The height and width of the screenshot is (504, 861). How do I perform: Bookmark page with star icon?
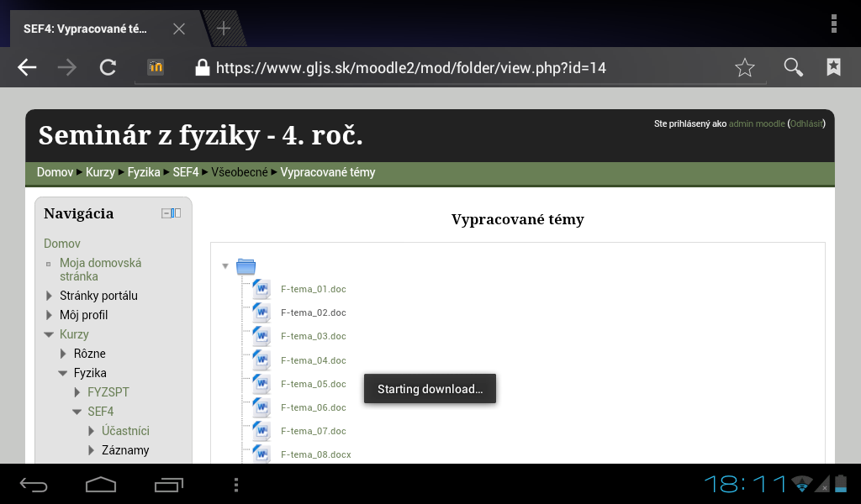(x=745, y=67)
